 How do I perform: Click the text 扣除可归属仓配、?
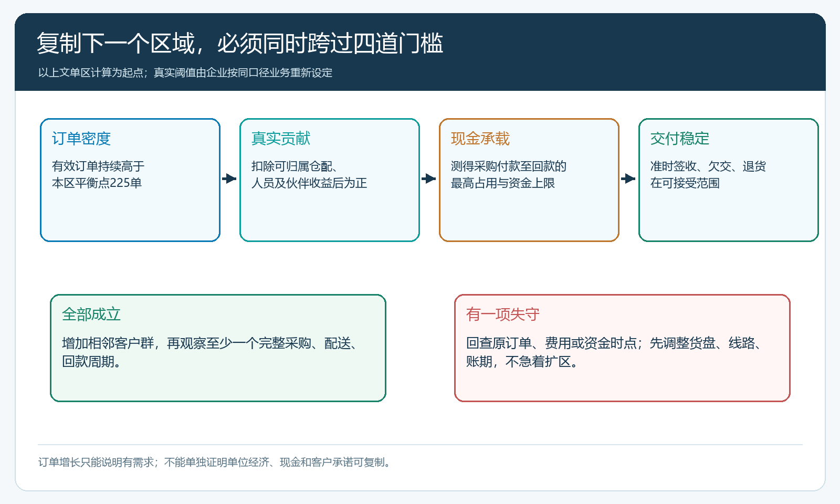pyautogui.click(x=295, y=166)
